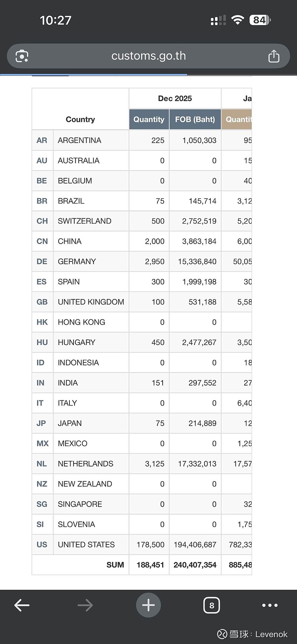Select the SUM total 240,407,354

click(195, 565)
